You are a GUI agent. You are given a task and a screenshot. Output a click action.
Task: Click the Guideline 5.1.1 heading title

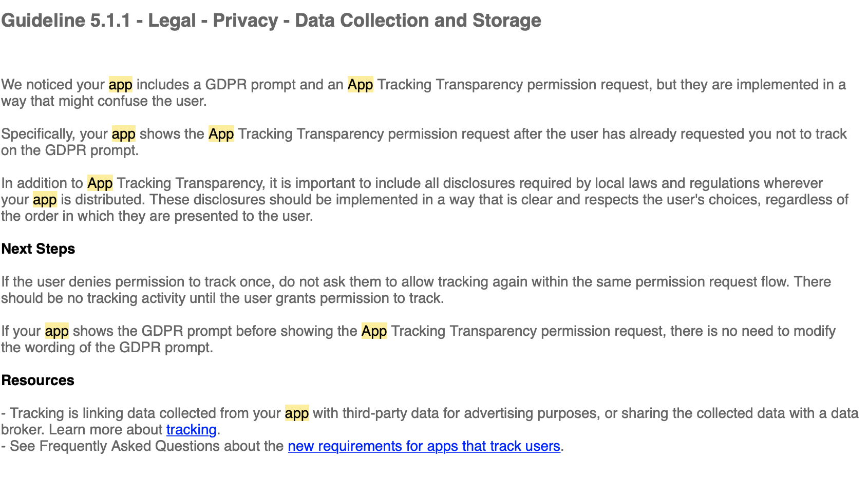271,21
